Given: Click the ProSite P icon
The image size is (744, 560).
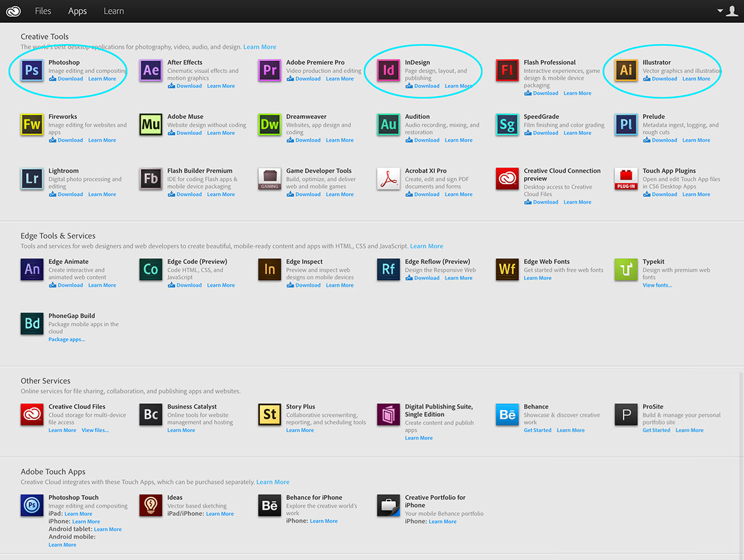Looking at the screenshot, I should (626, 415).
